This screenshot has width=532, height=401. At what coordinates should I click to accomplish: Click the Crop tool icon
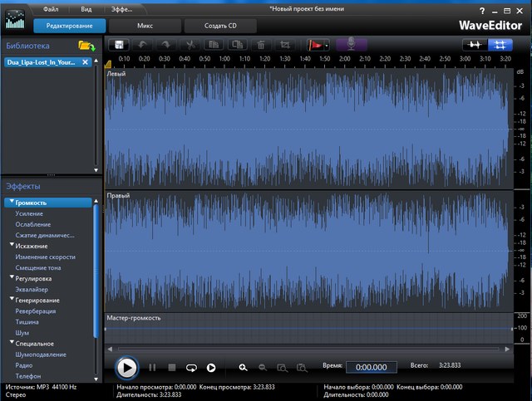click(285, 45)
